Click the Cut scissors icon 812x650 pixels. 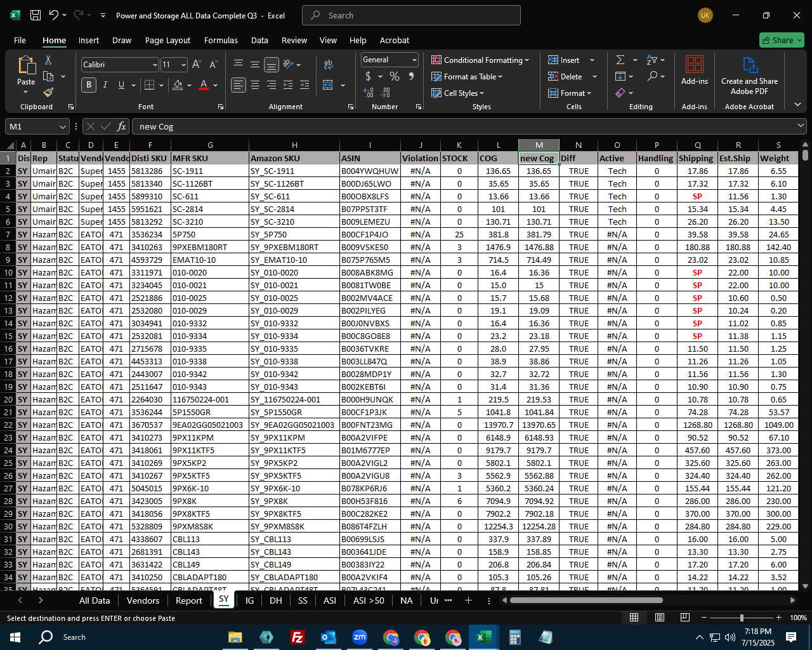click(48, 60)
